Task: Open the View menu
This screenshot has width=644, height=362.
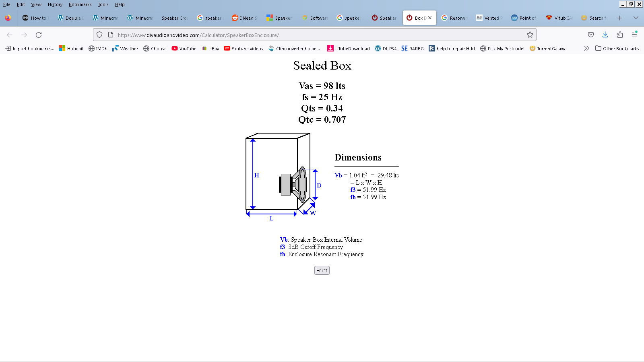Action: [36, 4]
